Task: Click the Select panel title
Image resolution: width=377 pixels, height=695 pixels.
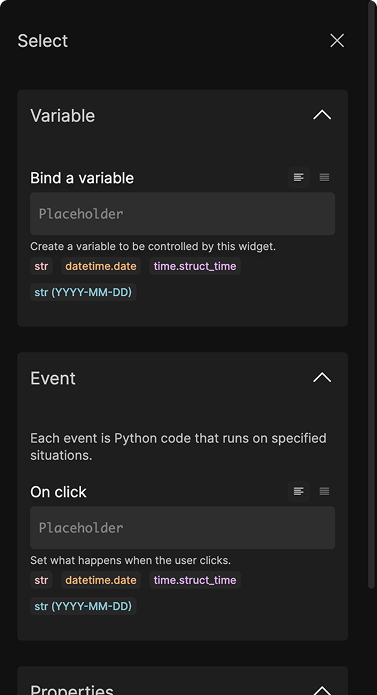Action: coord(43,41)
